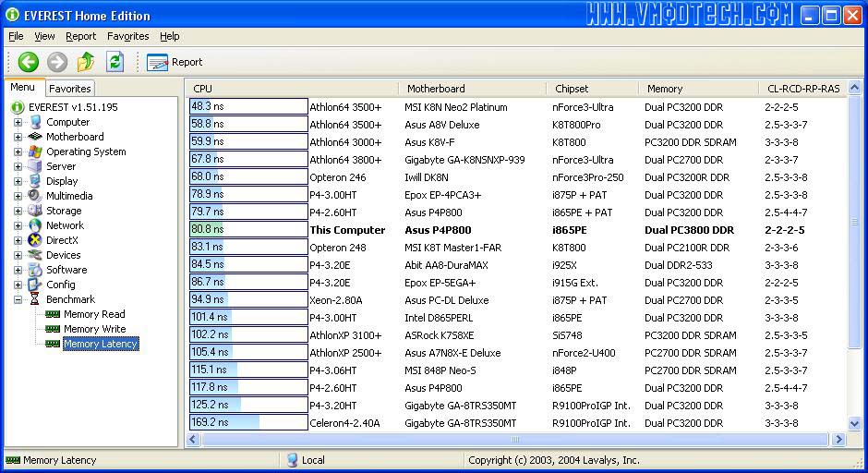
Task: Expand the Network tree node
Action: tap(18, 225)
